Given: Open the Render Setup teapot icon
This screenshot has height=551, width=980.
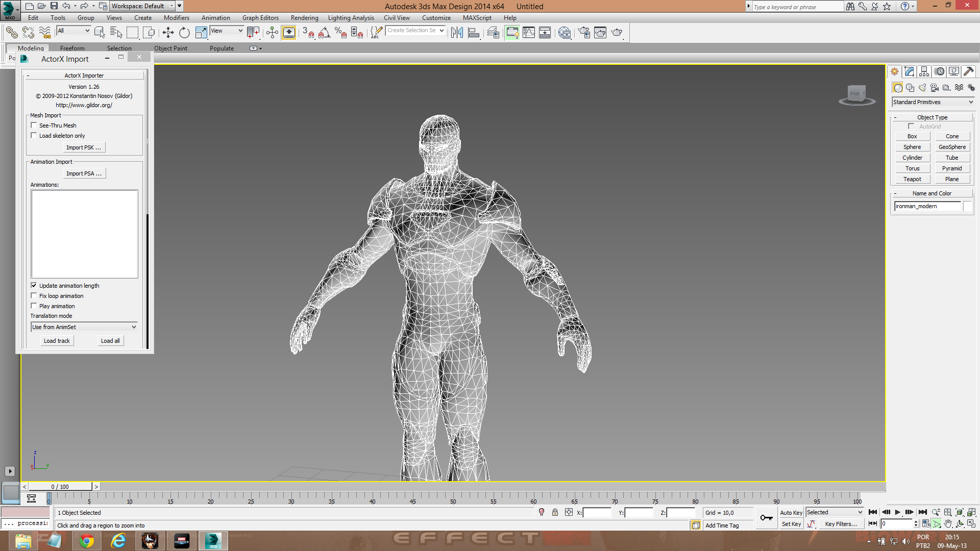Looking at the screenshot, I should pyautogui.click(x=584, y=33).
